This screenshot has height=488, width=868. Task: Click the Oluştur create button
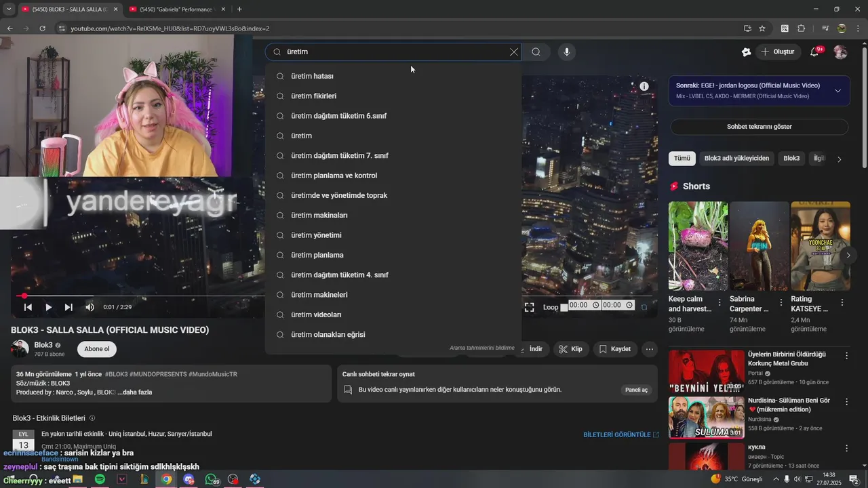pyautogui.click(x=777, y=52)
